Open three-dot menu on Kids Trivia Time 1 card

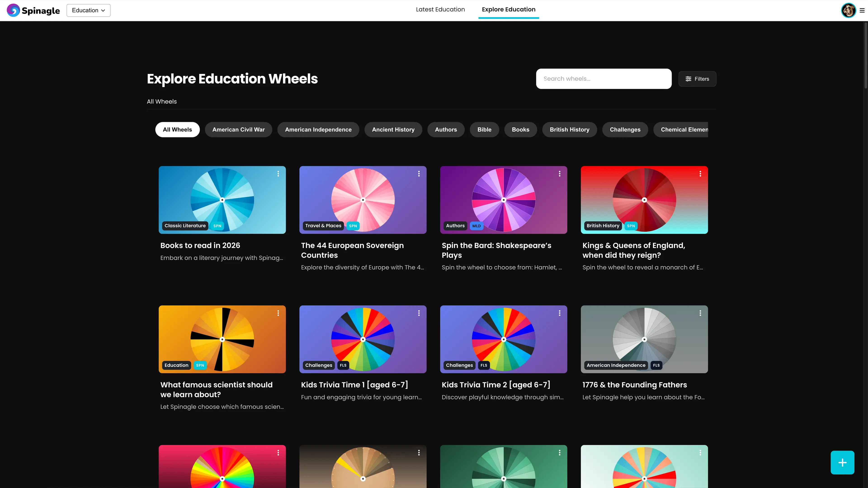click(418, 313)
